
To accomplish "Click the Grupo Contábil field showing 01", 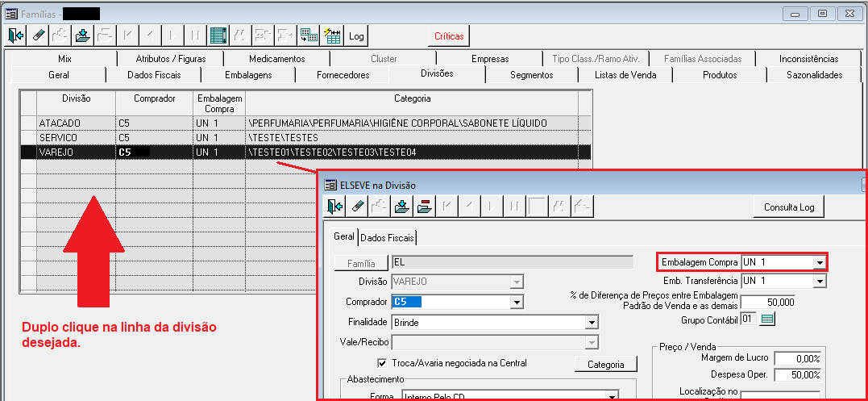I will pyautogui.click(x=749, y=319).
